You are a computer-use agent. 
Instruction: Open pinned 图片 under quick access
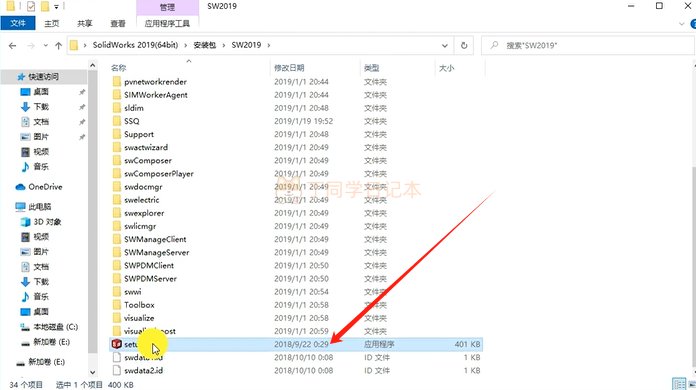(41, 137)
